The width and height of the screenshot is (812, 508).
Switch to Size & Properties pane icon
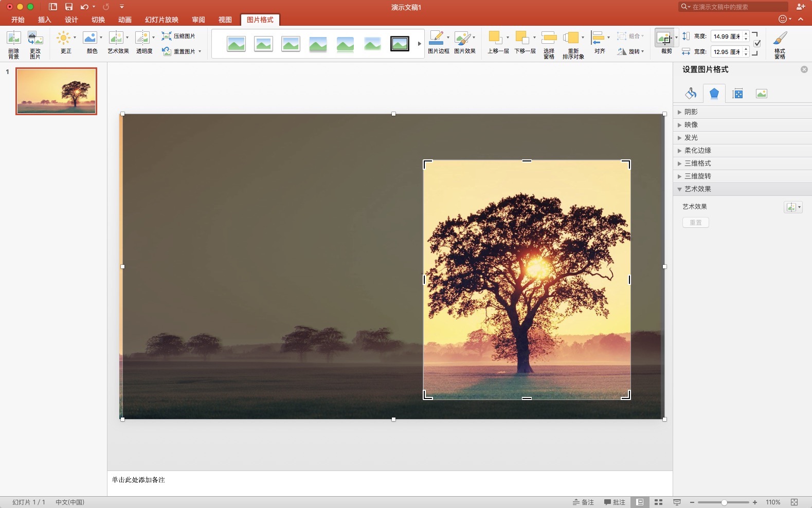pos(737,94)
